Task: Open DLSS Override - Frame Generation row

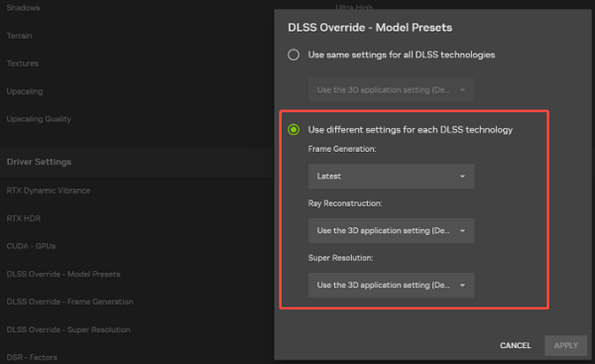Action: click(x=137, y=302)
